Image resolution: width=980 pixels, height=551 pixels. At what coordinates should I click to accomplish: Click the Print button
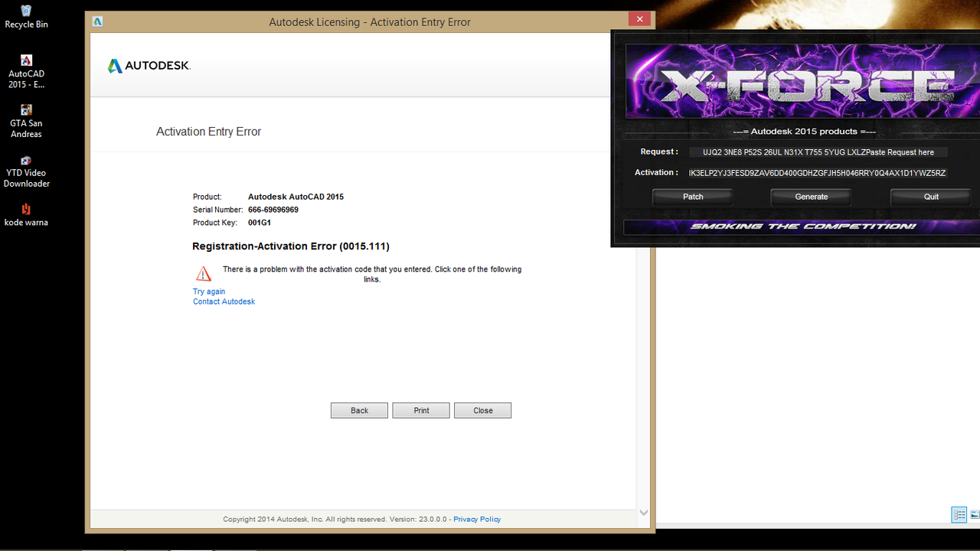[x=421, y=410]
